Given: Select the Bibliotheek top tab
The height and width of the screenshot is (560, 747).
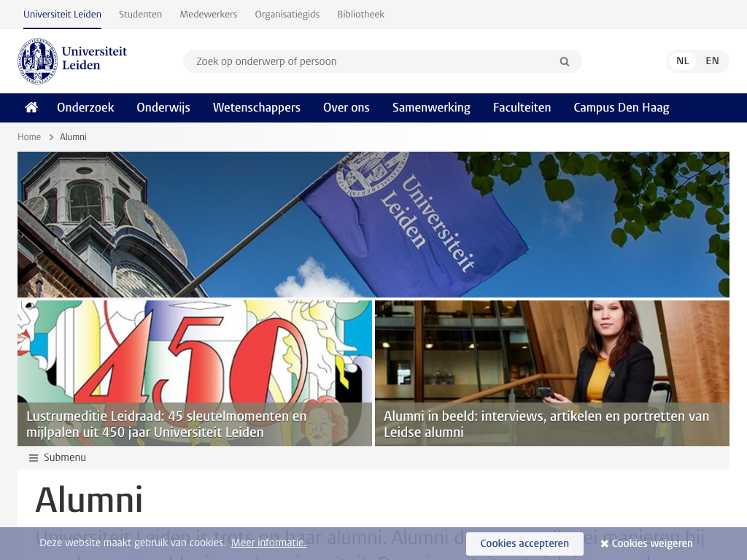Looking at the screenshot, I should (x=360, y=15).
